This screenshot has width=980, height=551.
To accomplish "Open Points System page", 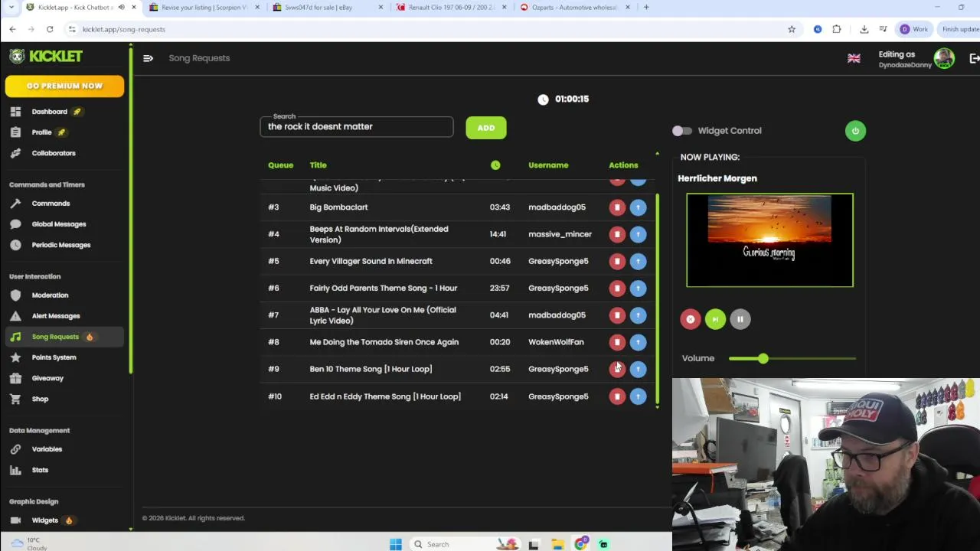I will point(54,357).
